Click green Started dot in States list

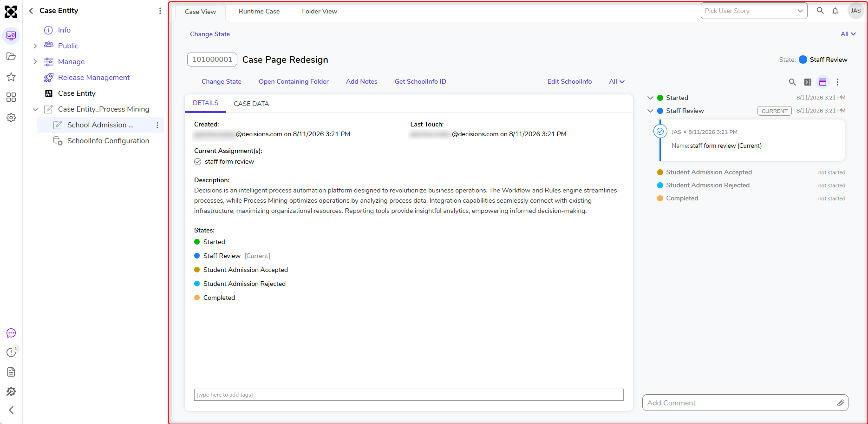(197, 242)
